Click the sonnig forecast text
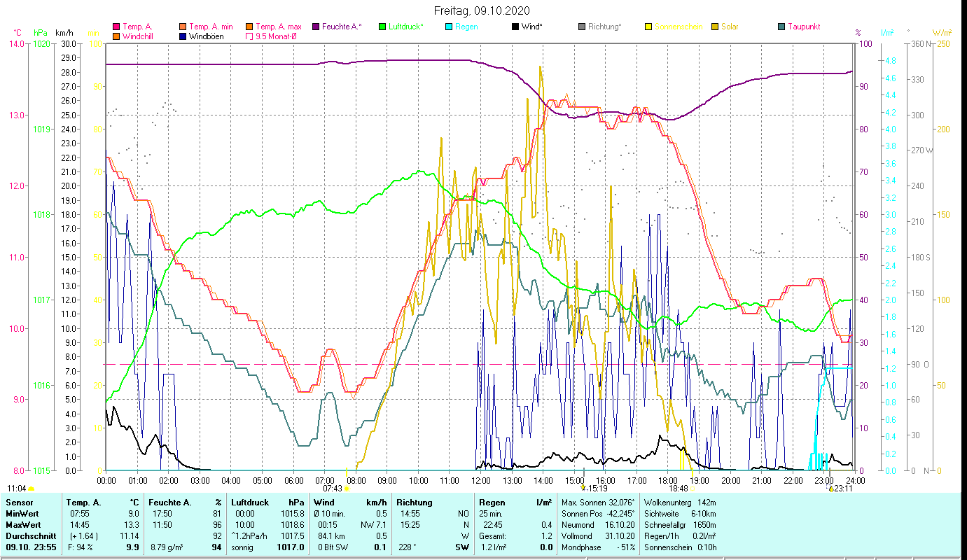This screenshot has width=967, height=560. click(x=244, y=547)
